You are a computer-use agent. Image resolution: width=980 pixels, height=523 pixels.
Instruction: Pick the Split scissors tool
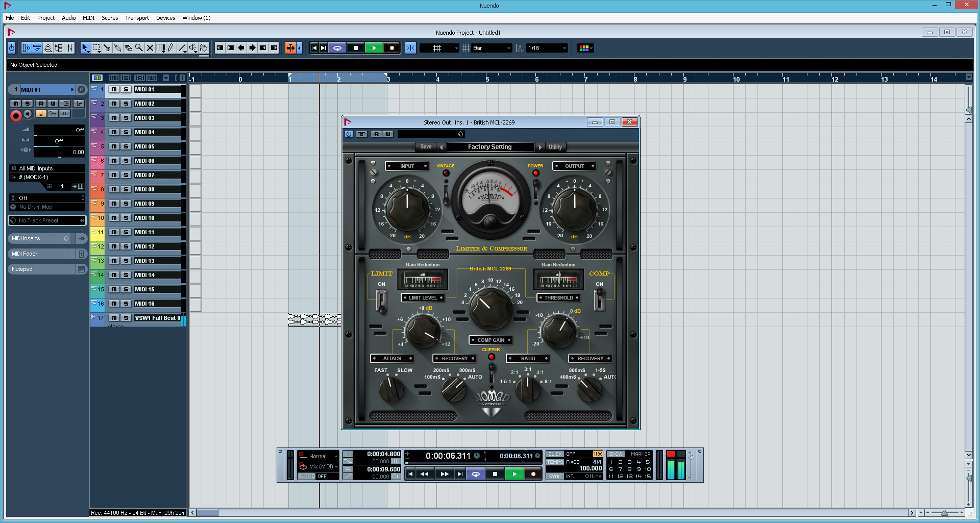107,48
